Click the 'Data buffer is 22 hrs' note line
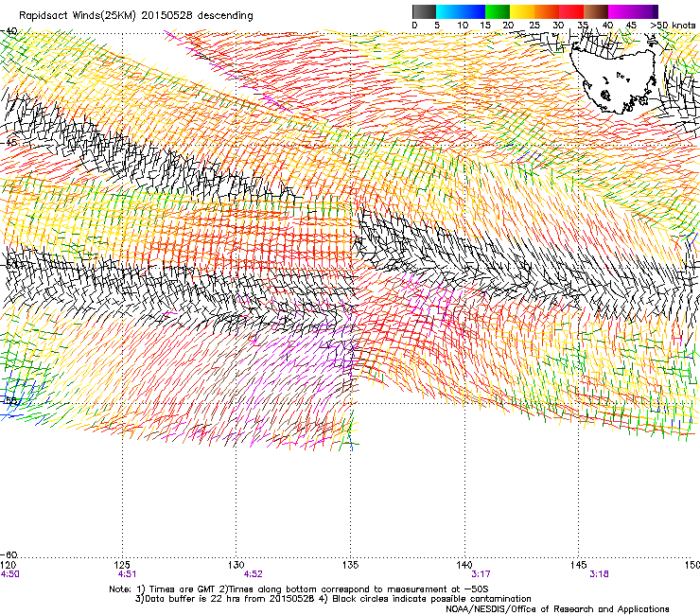 coord(333,599)
